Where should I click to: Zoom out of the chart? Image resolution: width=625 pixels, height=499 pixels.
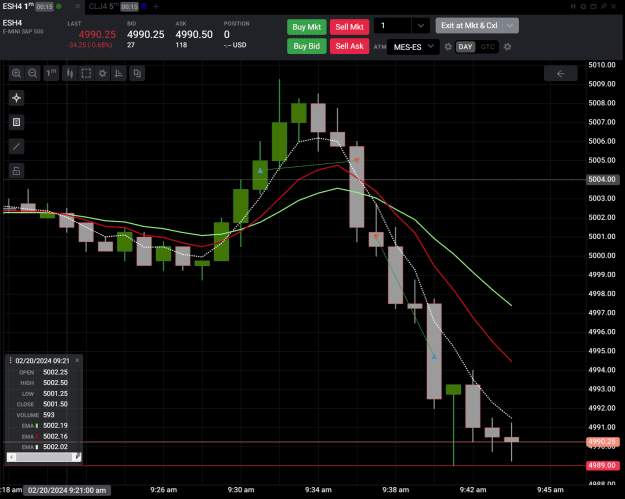(33, 73)
